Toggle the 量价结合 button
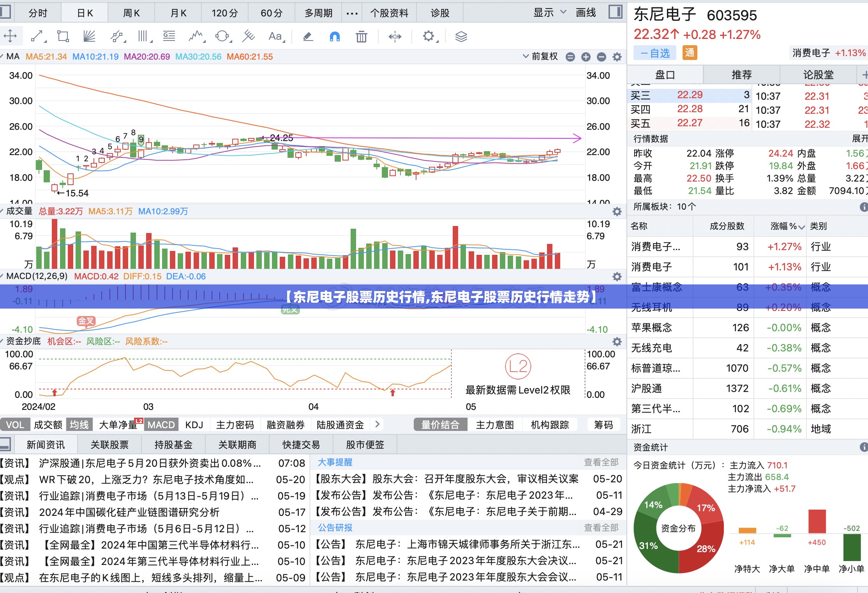Screen dimensions: 868x593 coord(440,425)
